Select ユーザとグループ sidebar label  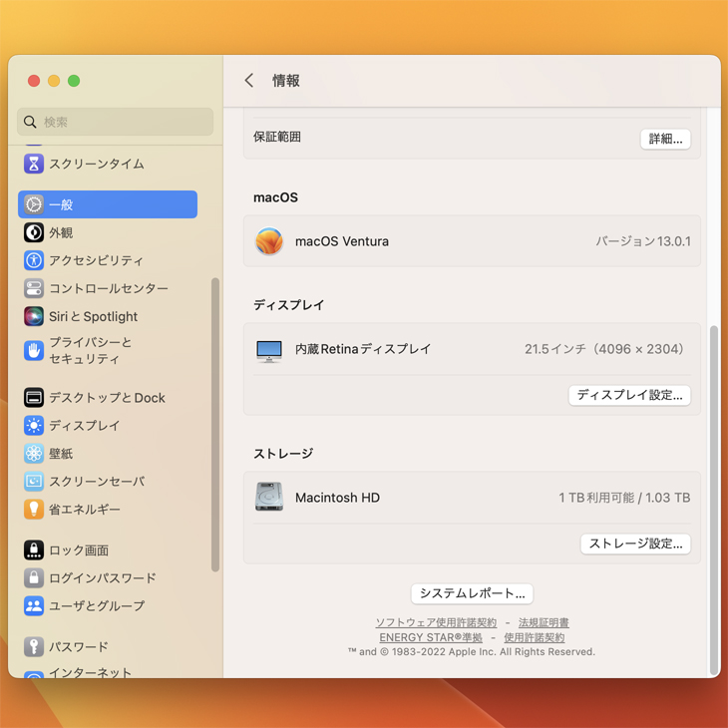(x=97, y=606)
